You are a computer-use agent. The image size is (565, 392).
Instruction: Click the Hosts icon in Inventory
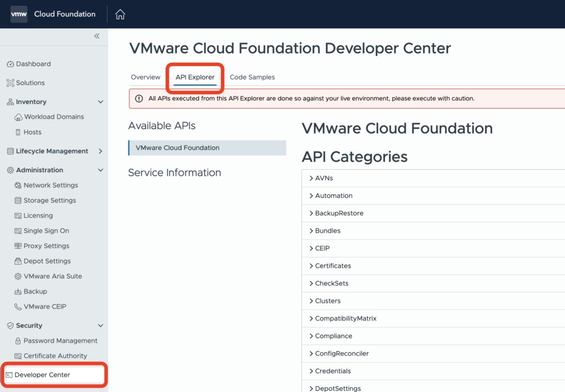[x=18, y=132]
